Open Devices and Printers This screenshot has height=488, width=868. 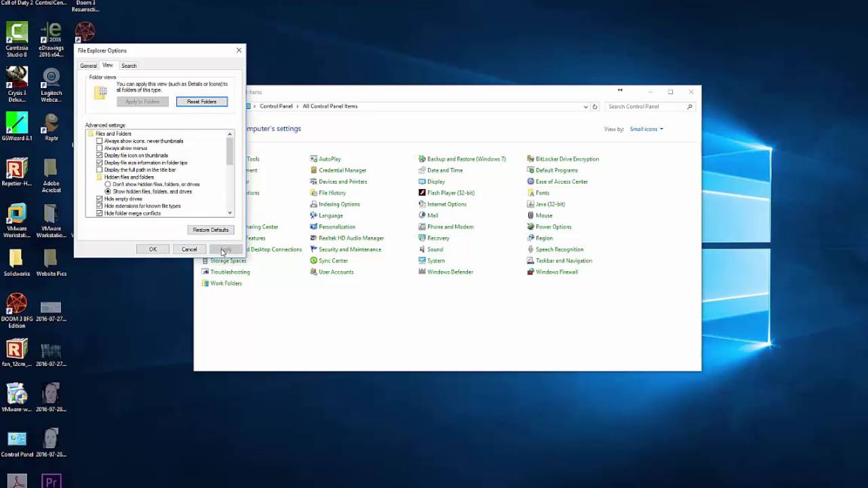pyautogui.click(x=342, y=181)
